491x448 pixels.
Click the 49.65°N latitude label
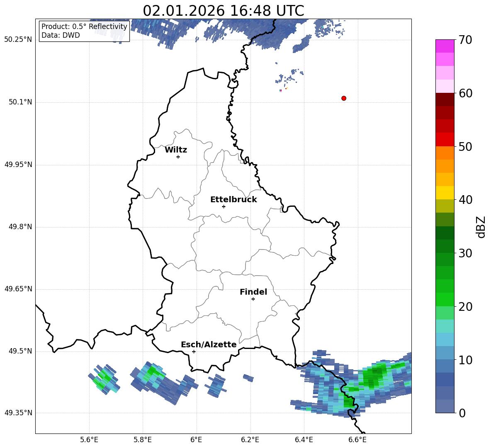[x=18, y=289]
